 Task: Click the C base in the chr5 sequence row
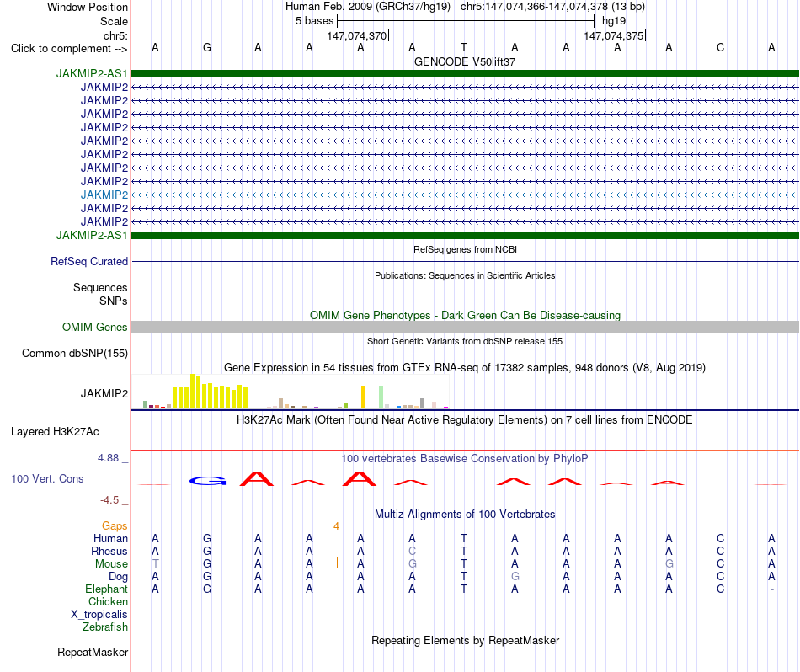[720, 47]
